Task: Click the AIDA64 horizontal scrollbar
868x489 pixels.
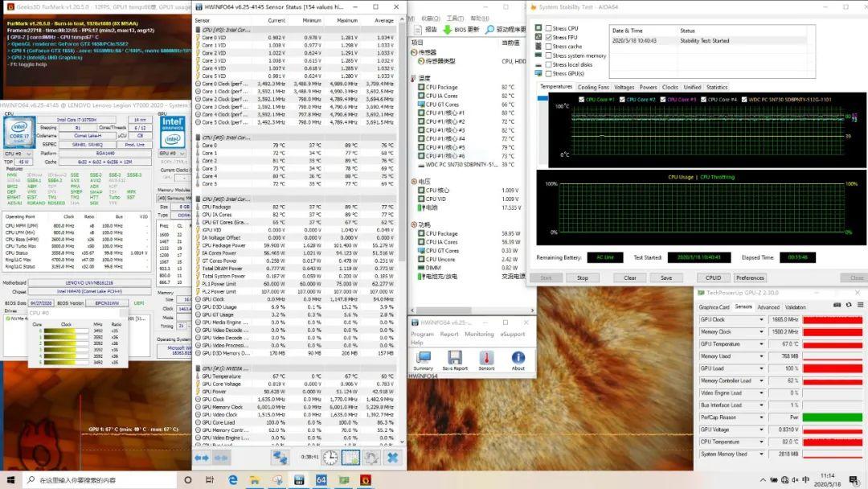Action: (x=473, y=310)
